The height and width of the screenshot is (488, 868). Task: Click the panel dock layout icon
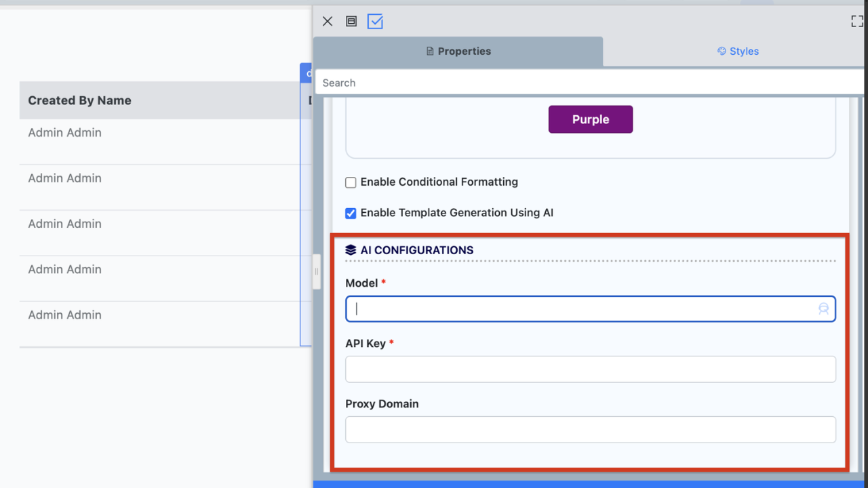click(x=351, y=22)
